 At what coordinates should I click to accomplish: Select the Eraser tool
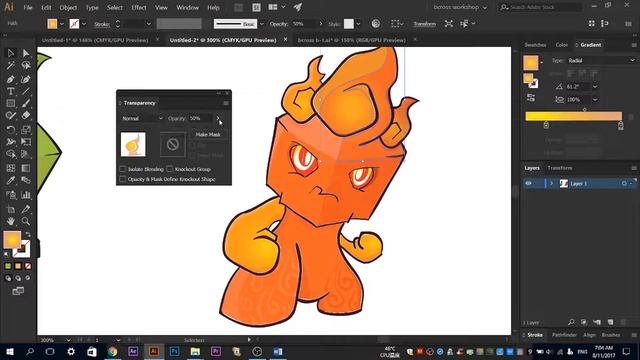point(26,116)
